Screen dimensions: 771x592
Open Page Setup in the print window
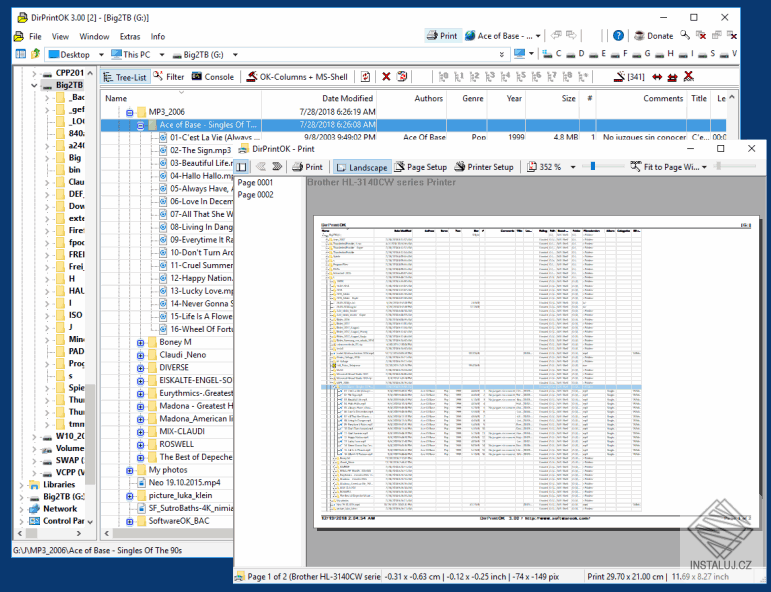(420, 167)
